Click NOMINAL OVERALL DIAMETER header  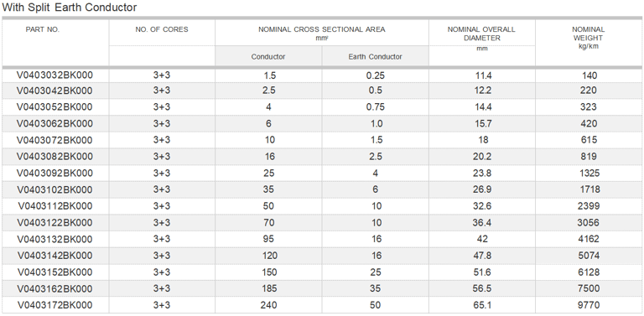point(481,34)
